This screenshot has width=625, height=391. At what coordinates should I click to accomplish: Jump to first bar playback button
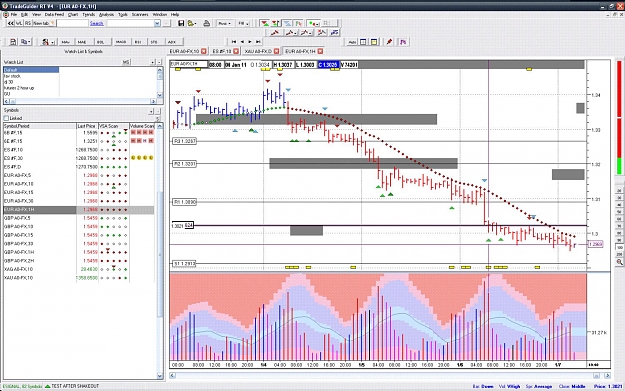(234, 41)
